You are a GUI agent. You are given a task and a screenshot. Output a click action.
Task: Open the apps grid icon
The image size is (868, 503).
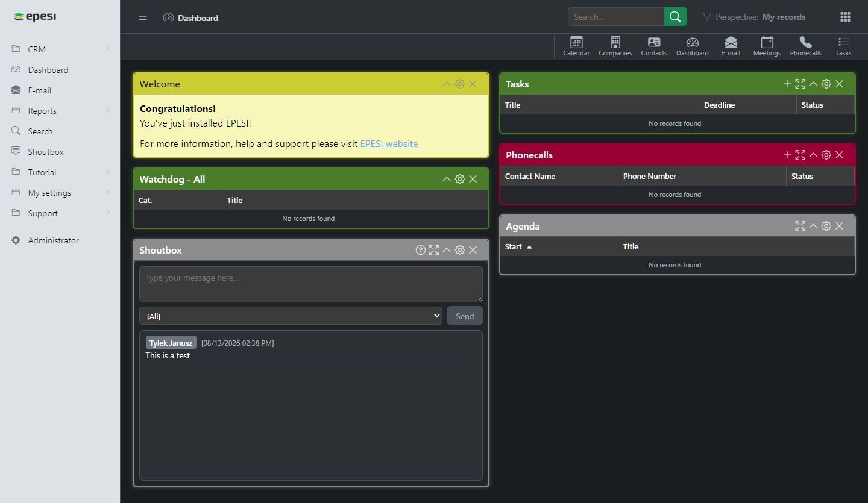point(845,17)
